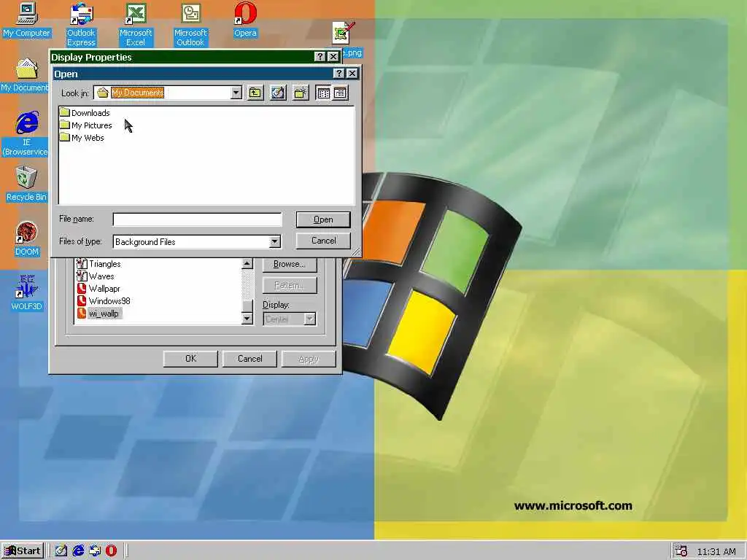Open the Display mode dropdown
The width and height of the screenshot is (747, 560).
(x=309, y=319)
